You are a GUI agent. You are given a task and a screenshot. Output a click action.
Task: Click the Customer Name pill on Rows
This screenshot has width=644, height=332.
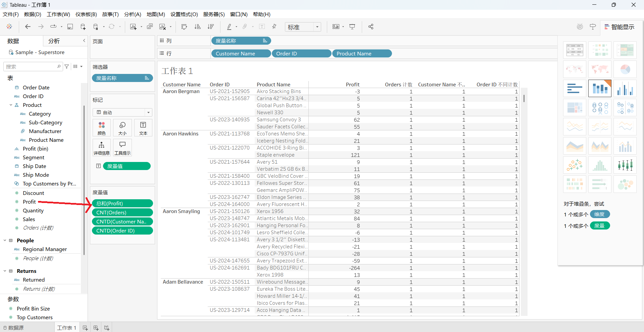[x=241, y=53]
